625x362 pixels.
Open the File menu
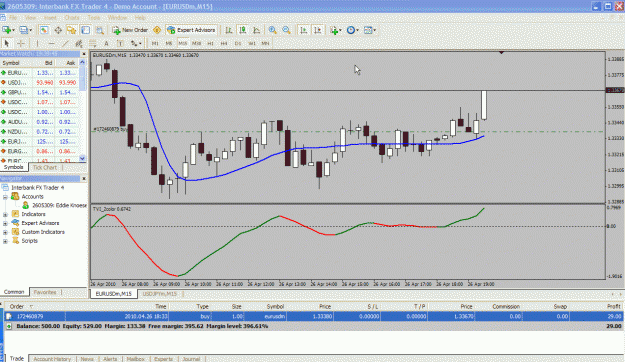coord(13,18)
